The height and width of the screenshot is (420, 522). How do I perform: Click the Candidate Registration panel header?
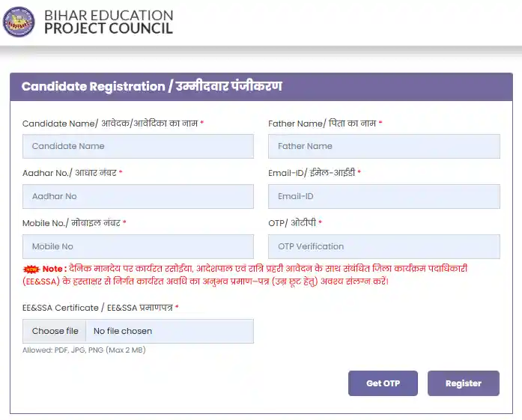click(261, 86)
